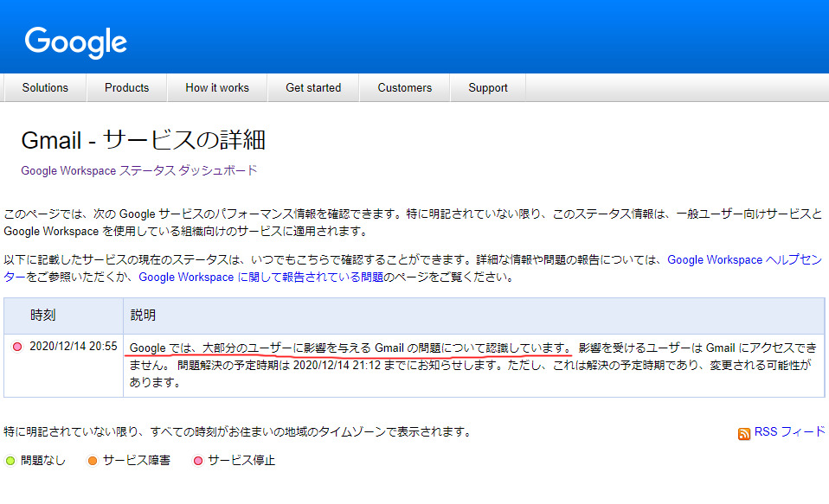The height and width of the screenshot is (504, 829).
Task: Select the 2020/12/14 20:55 timestamp cell
Action: [63, 365]
